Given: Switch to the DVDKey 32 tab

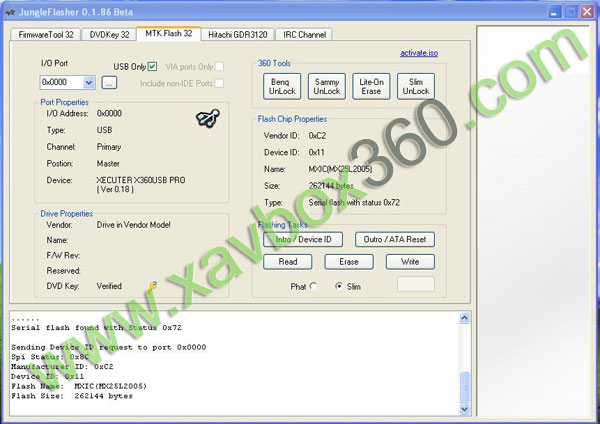Looking at the screenshot, I should 109,34.
